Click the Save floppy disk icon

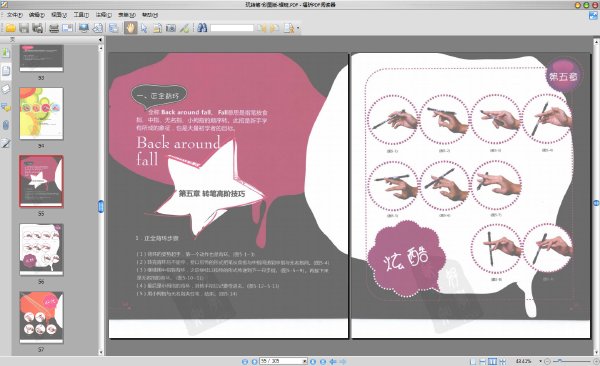pos(24,28)
